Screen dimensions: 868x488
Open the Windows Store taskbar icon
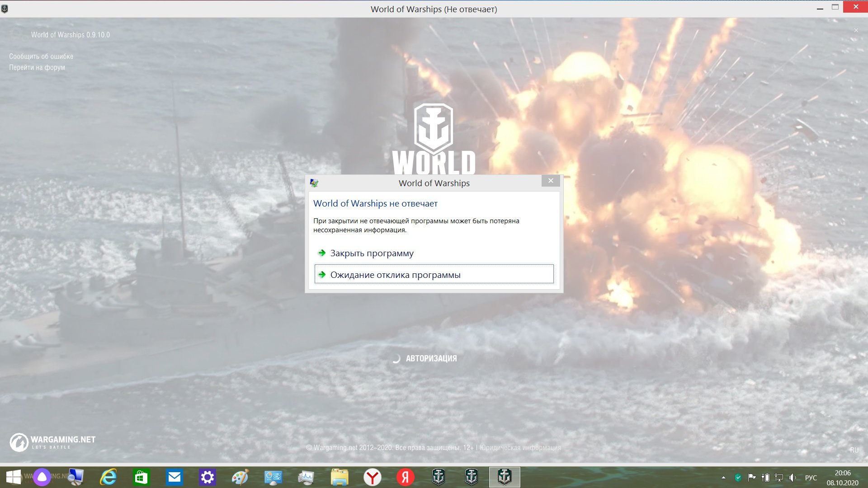tap(141, 477)
